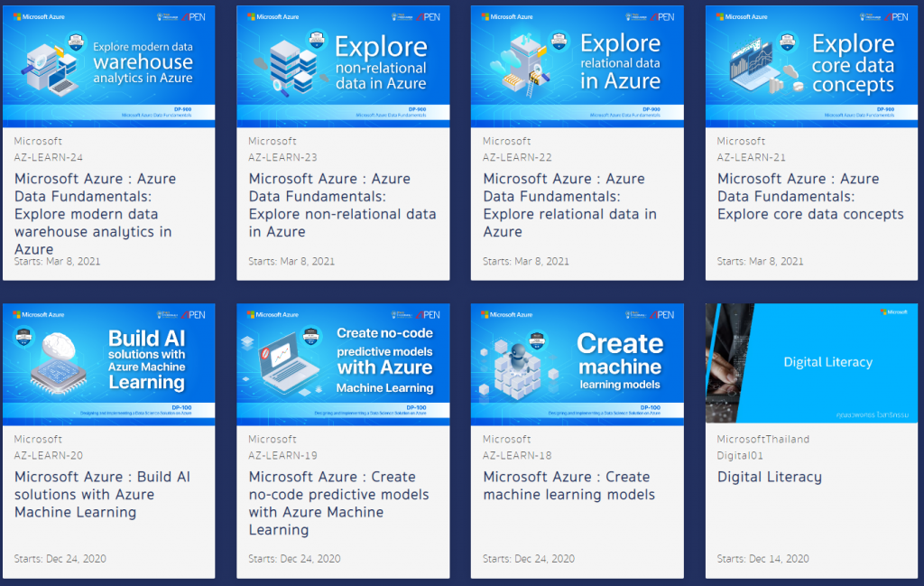Click the course code AZ-LEARN-24
This screenshot has width=924, height=586.
49,157
